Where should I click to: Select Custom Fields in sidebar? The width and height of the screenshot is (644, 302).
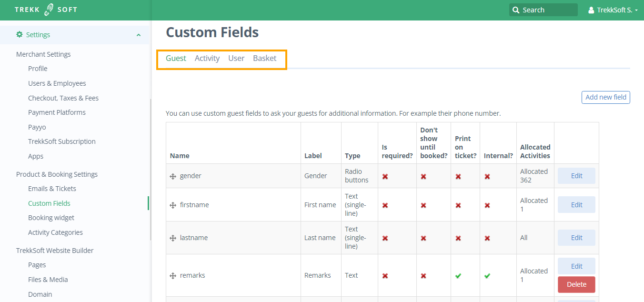(49, 203)
